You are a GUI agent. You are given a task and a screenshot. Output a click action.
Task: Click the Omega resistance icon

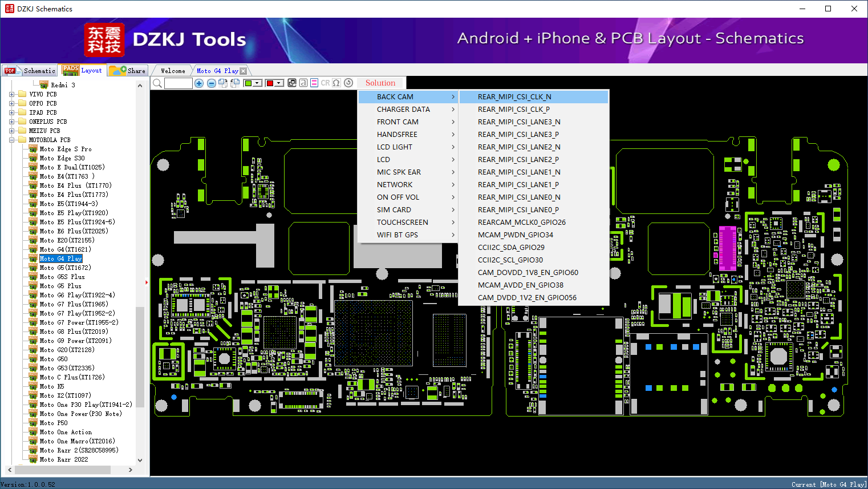[336, 83]
